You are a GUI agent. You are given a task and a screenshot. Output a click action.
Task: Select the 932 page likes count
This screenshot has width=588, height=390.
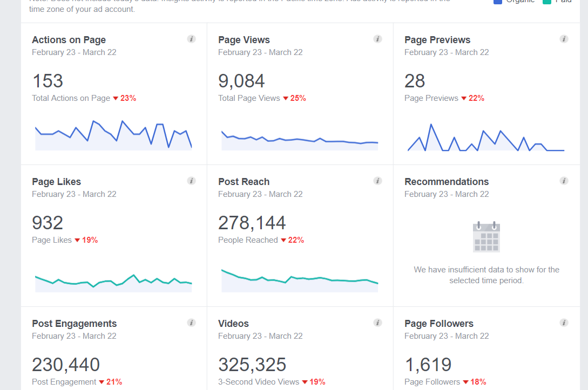[48, 223]
